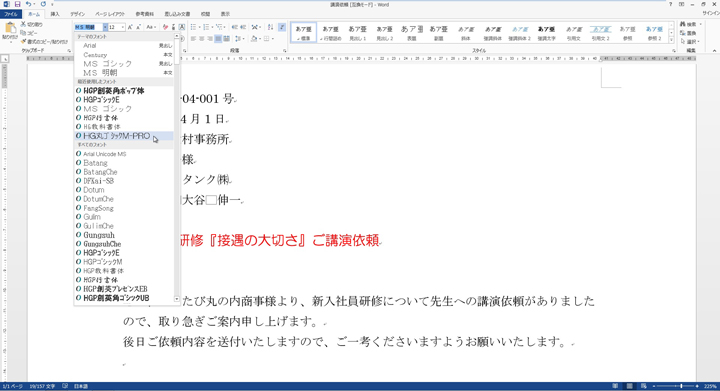Switch to read mode view
Screen dimensions: 720x391
coord(615,386)
